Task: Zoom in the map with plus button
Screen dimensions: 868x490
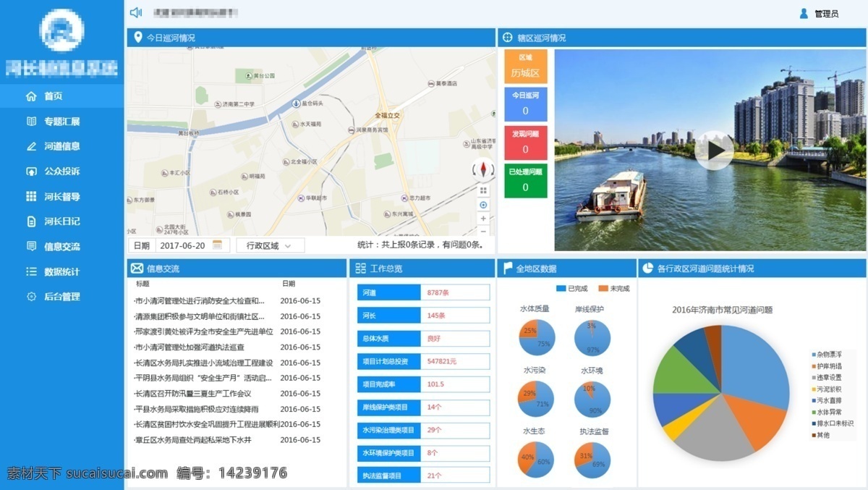Action: (x=483, y=219)
